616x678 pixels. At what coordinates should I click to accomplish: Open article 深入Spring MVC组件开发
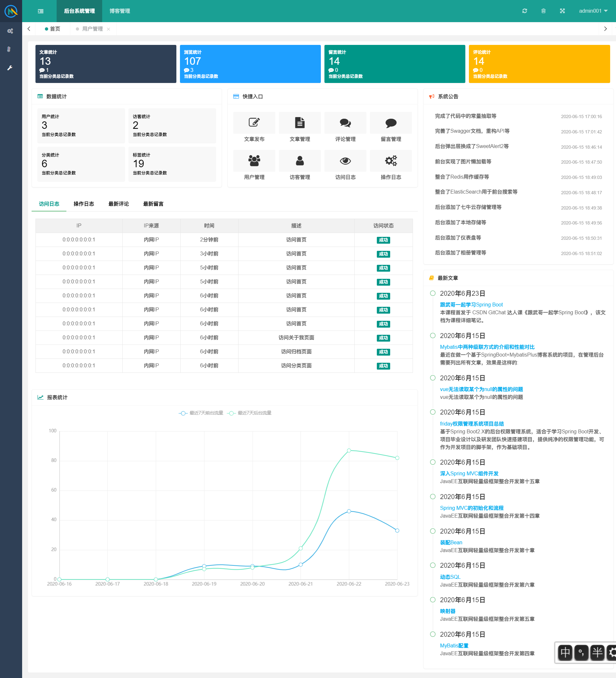tap(469, 473)
